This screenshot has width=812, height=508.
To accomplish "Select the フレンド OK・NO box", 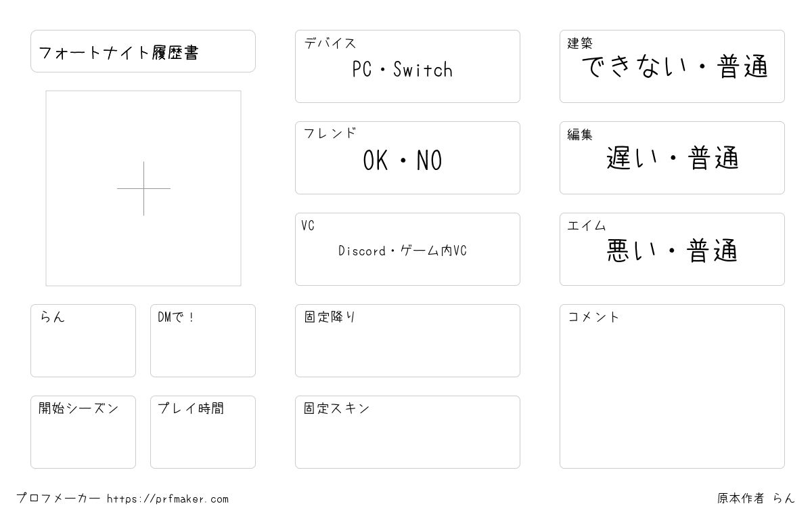I will [407, 158].
